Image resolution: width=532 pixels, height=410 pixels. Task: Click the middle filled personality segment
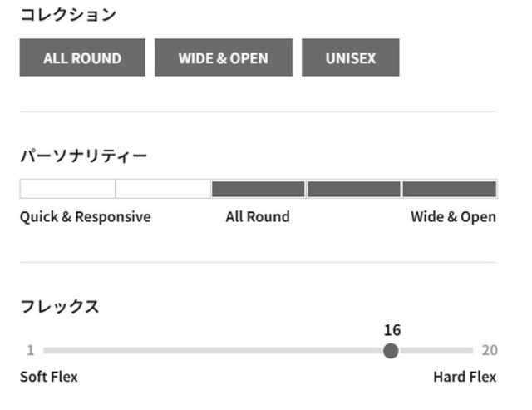click(259, 189)
